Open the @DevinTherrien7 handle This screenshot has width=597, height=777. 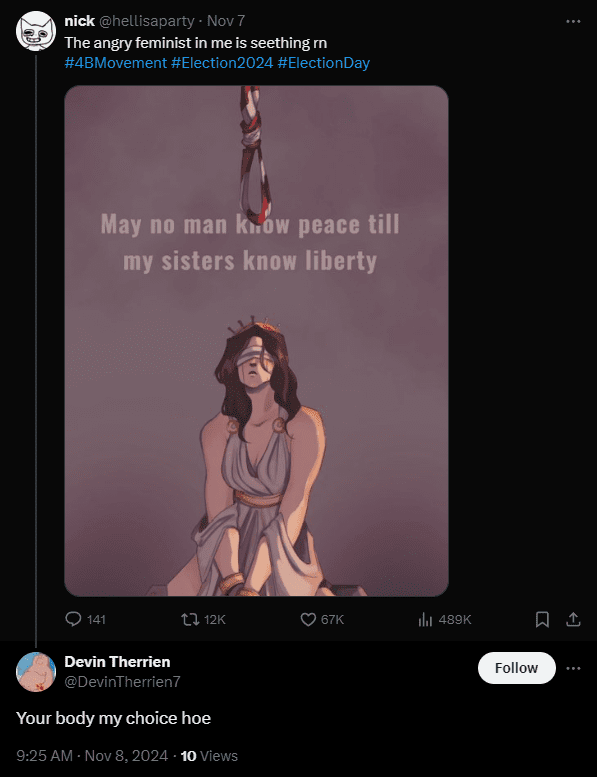pyautogui.click(x=122, y=682)
